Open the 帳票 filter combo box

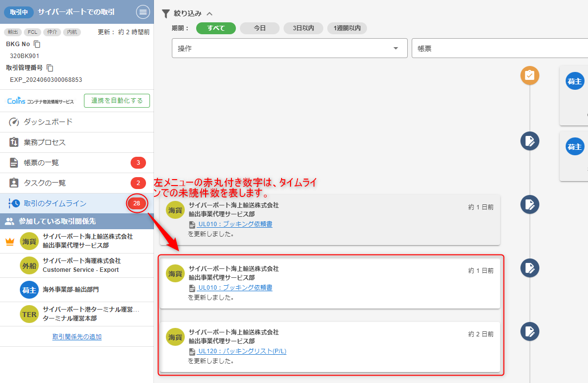pyautogui.click(x=499, y=49)
